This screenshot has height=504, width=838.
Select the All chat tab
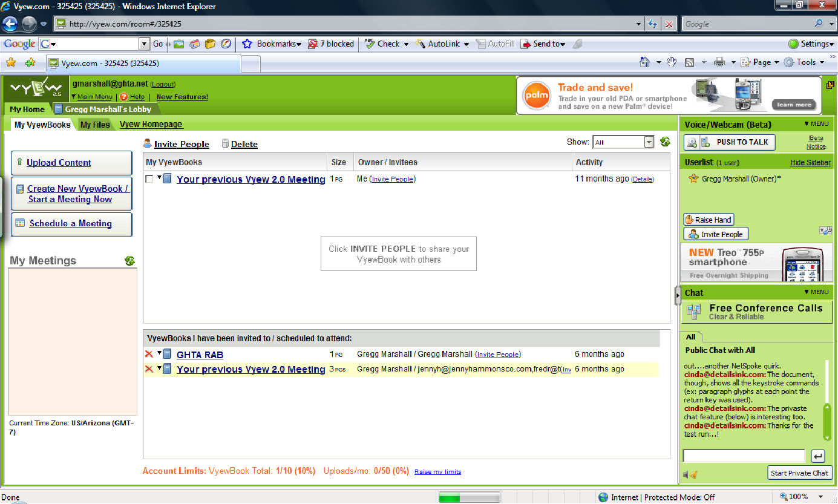coord(691,337)
